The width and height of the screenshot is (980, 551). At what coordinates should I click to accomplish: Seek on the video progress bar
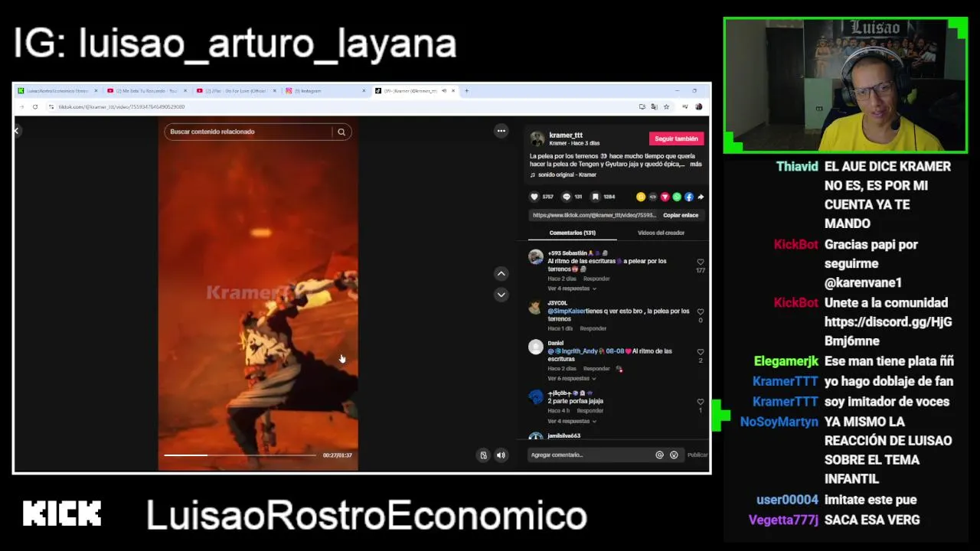tap(240, 455)
